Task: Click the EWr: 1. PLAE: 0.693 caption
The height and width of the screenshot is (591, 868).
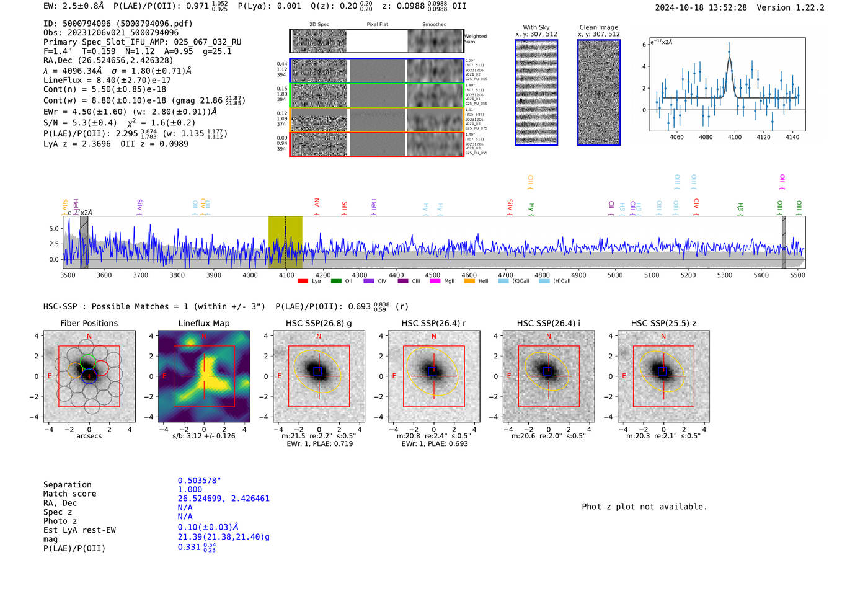Action: click(x=434, y=443)
